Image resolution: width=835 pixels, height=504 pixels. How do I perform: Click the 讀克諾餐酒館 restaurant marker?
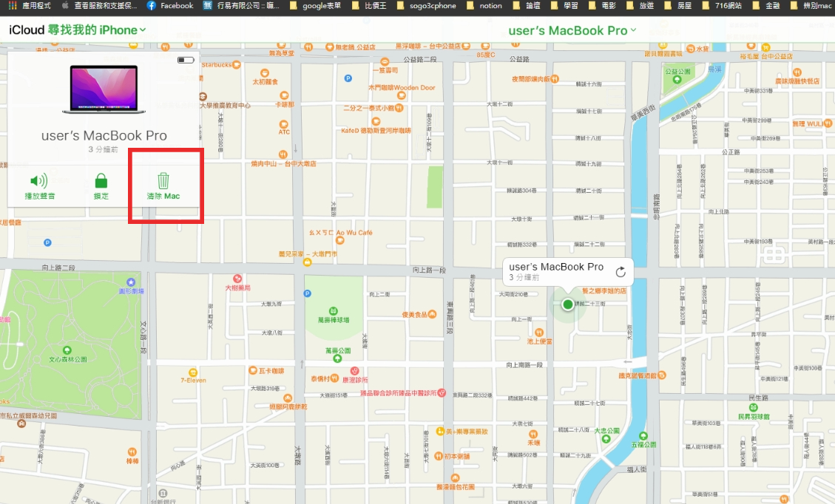click(662, 375)
